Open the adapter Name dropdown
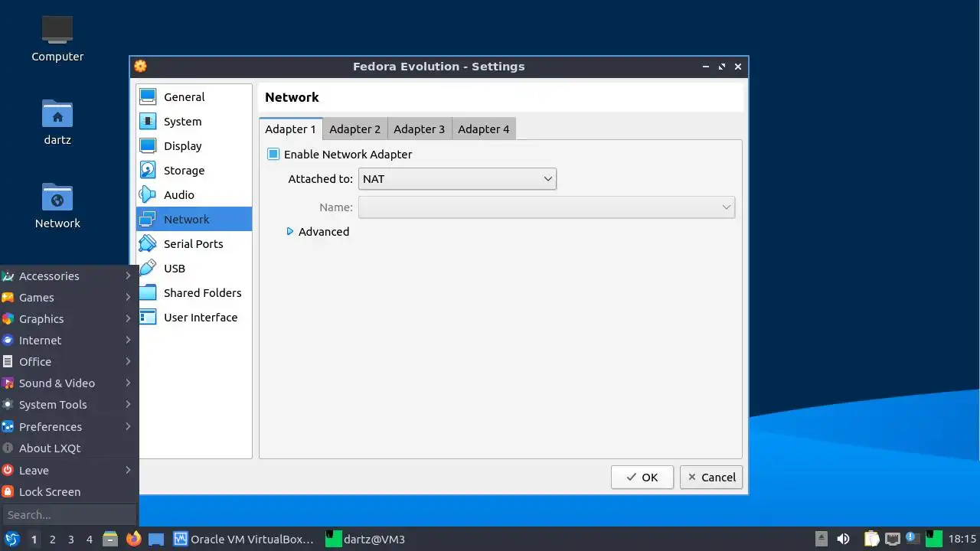Screen dimensions: 980x551 tap(547, 207)
